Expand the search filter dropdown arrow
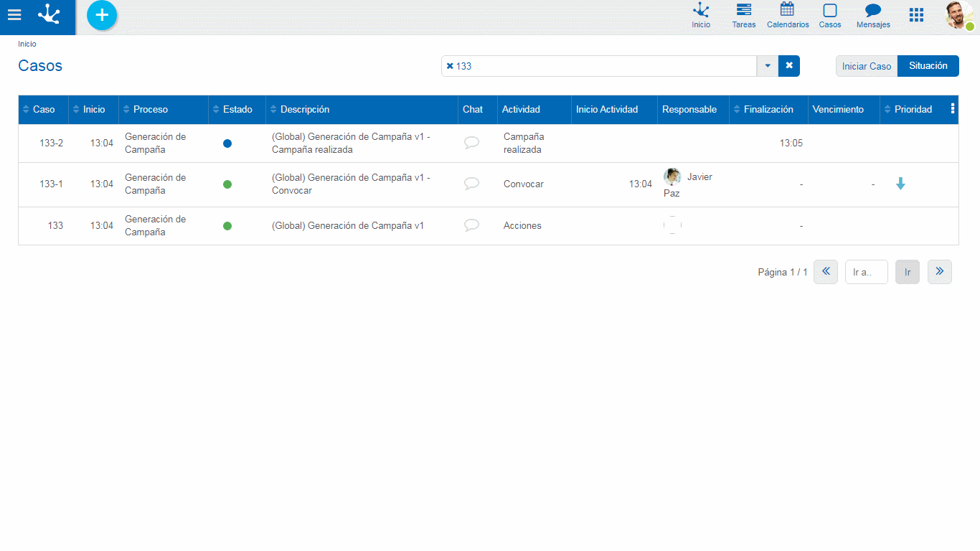 (x=768, y=66)
